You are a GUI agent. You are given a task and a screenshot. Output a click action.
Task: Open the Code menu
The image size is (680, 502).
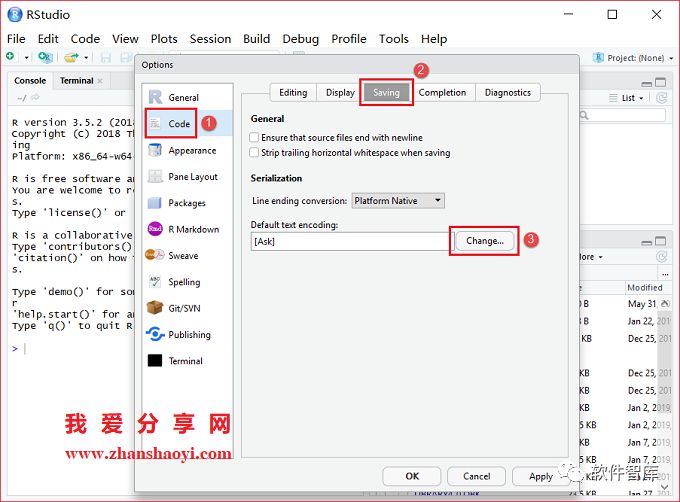pos(85,39)
